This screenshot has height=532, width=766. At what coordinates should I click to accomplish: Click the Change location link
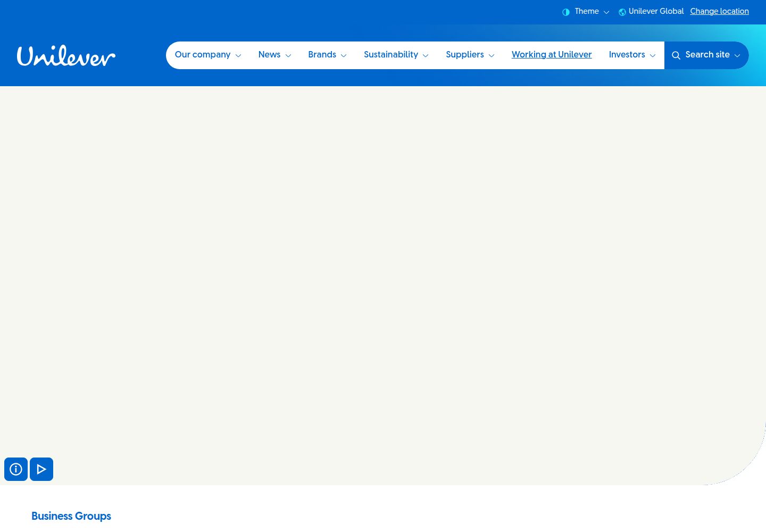pyautogui.click(x=719, y=11)
